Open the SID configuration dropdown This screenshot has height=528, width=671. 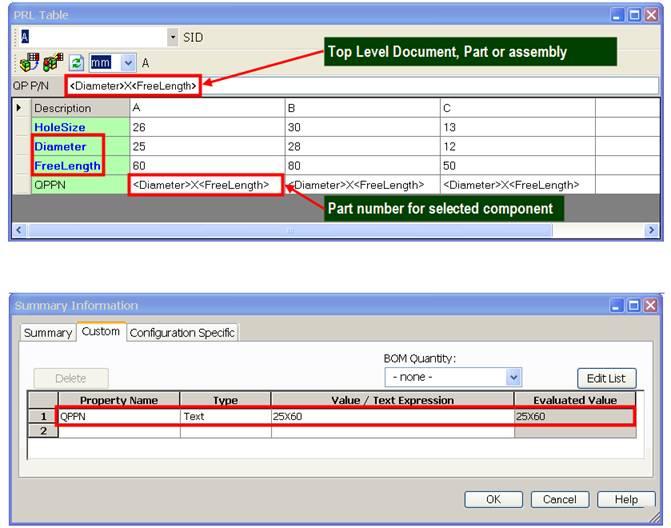point(172,37)
